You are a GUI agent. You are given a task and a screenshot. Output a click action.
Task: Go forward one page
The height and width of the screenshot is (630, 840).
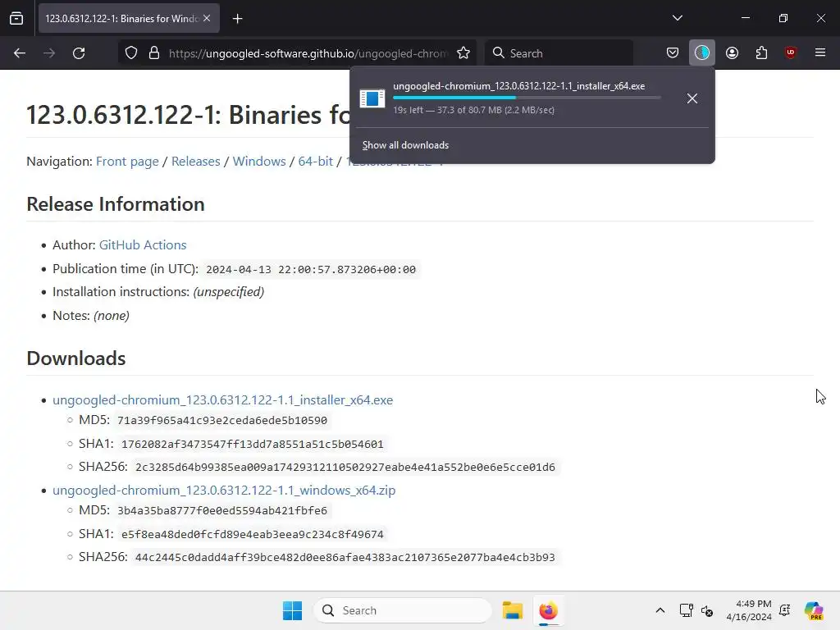tap(49, 53)
